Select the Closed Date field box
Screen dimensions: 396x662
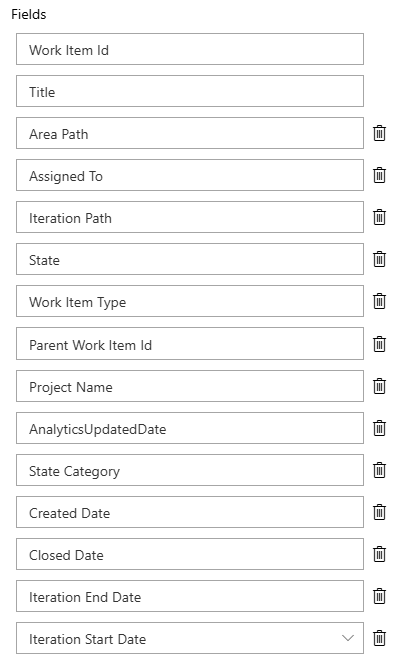(190, 554)
